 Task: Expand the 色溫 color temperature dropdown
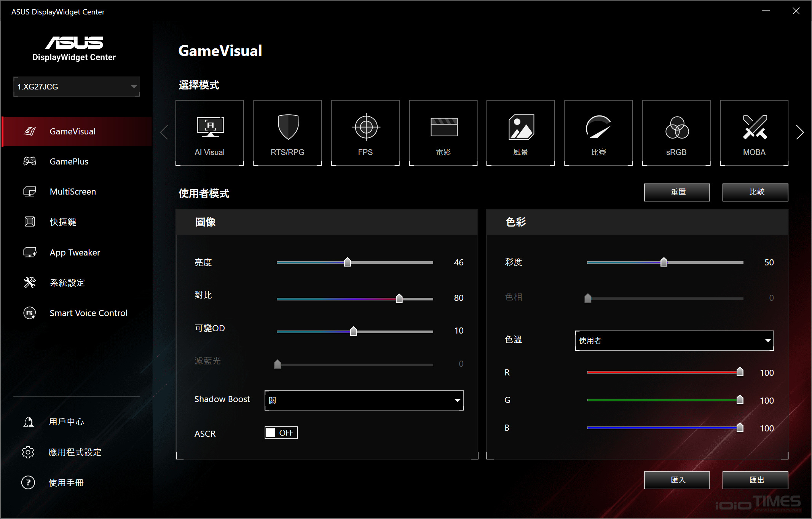674,340
